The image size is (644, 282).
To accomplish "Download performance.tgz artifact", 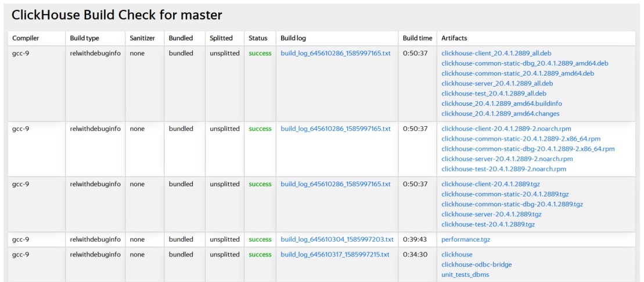I will click(x=466, y=239).
